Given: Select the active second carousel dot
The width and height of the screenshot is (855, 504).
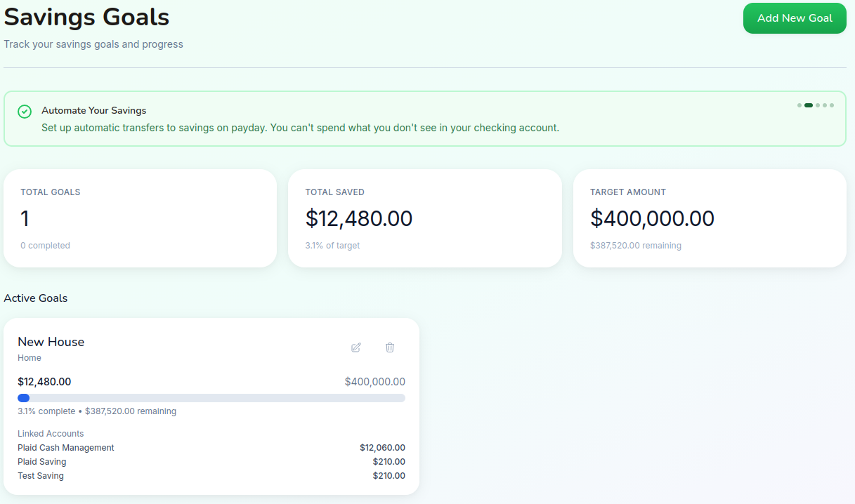Looking at the screenshot, I should click(x=808, y=105).
